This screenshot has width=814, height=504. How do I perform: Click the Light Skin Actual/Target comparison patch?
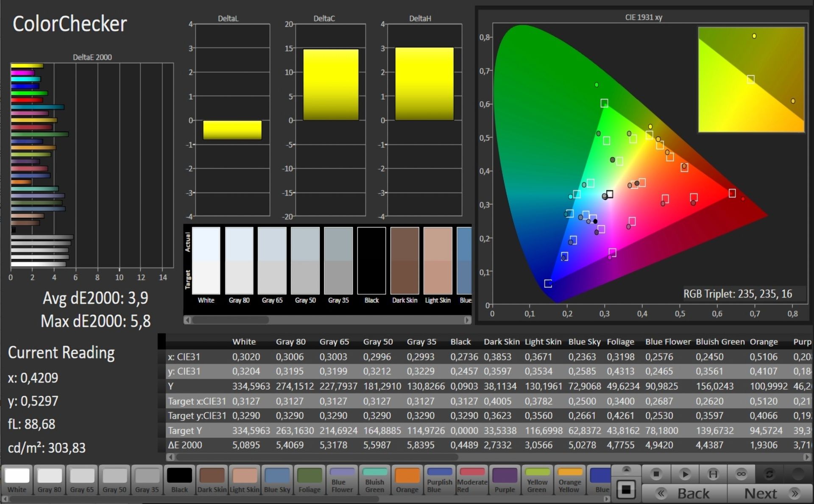click(438, 261)
